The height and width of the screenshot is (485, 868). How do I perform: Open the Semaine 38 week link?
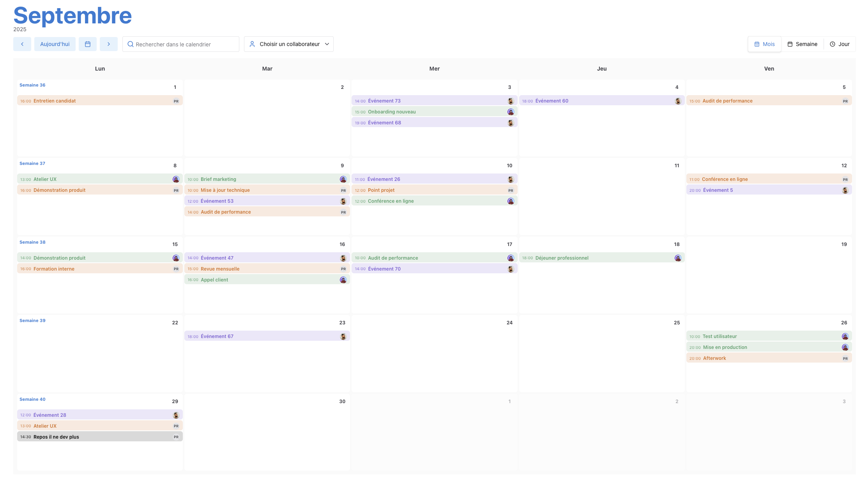(32, 242)
